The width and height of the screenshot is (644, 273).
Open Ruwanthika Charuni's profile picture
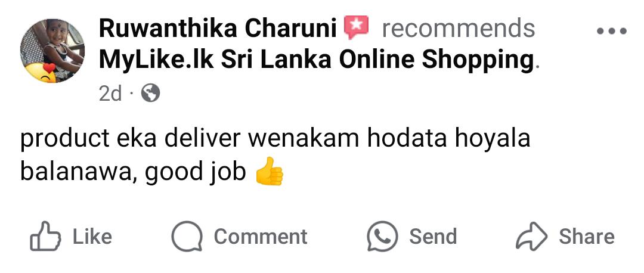click(x=52, y=51)
